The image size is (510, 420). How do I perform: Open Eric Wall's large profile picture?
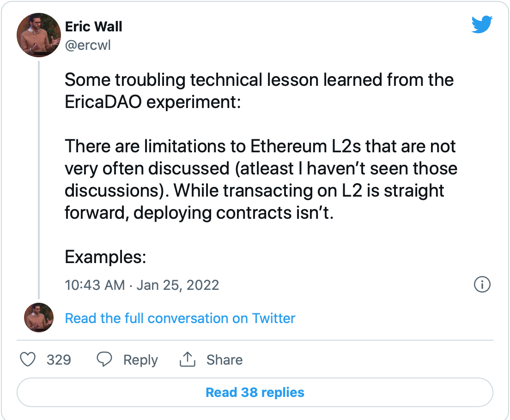pyautogui.click(x=39, y=35)
